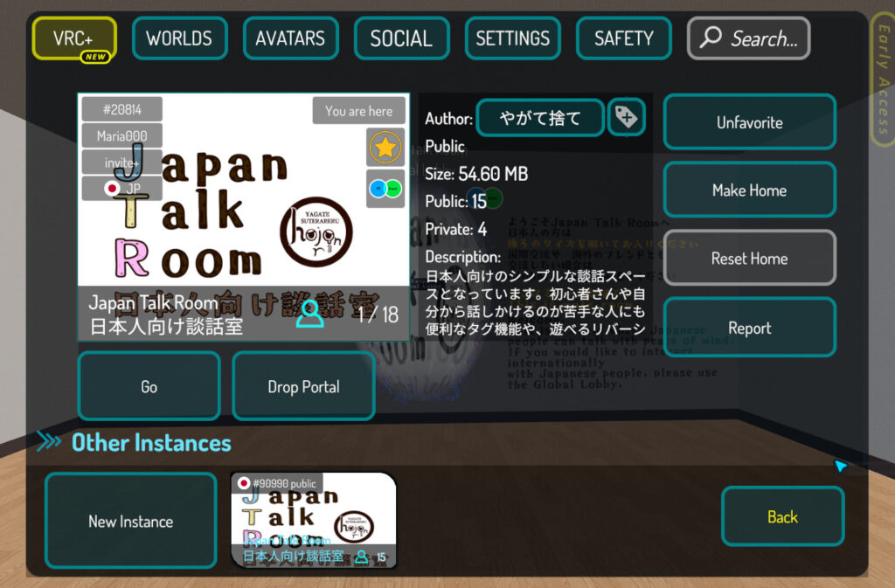Open author やがて捨て profile

pos(540,118)
